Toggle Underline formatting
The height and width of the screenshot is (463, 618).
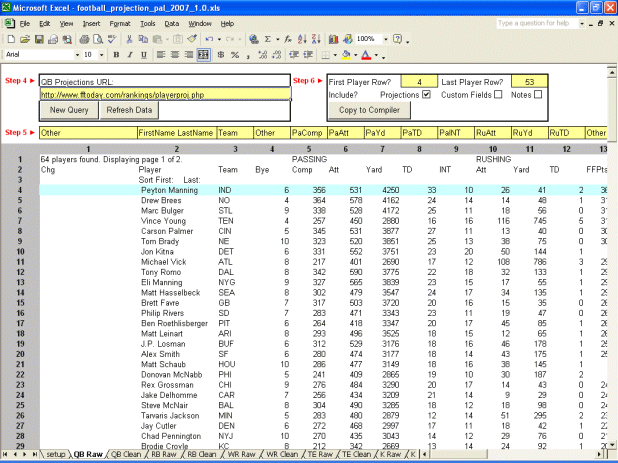point(144,55)
